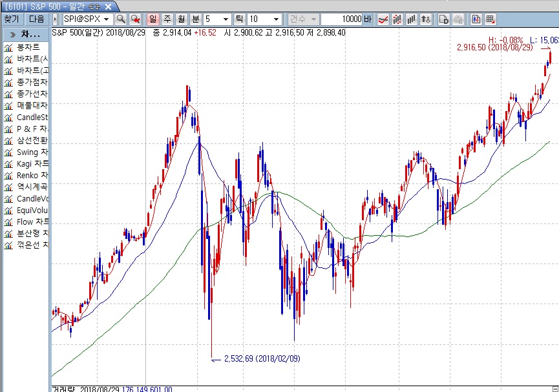Click the document page toolbar icon
Screen dimensions: 559x392
(x=444, y=19)
